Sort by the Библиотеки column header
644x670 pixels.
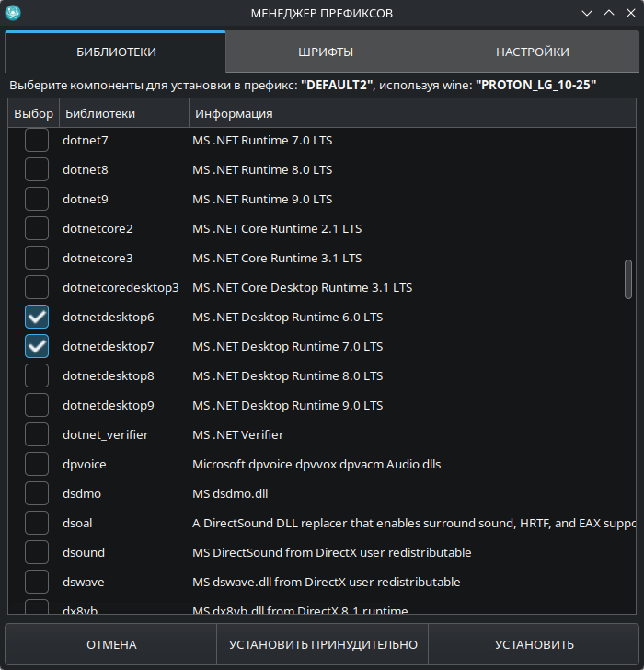[x=123, y=113]
